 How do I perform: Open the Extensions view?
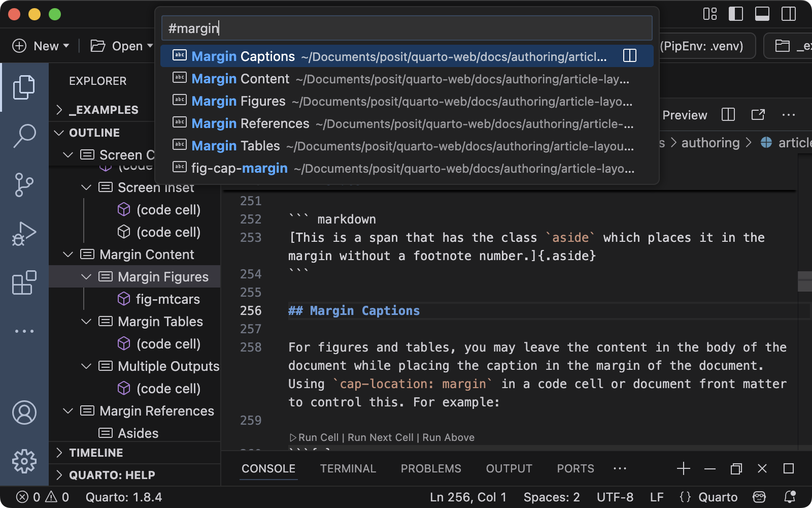[24, 282]
